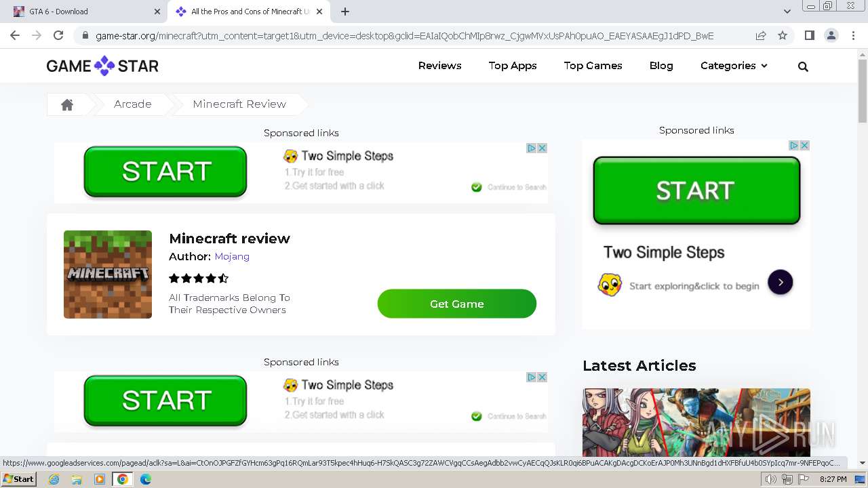Go back to the previous page
The image size is (868, 488).
(x=15, y=36)
